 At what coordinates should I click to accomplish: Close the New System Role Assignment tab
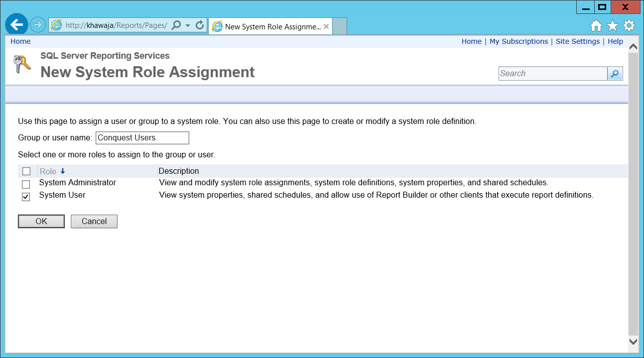point(326,26)
